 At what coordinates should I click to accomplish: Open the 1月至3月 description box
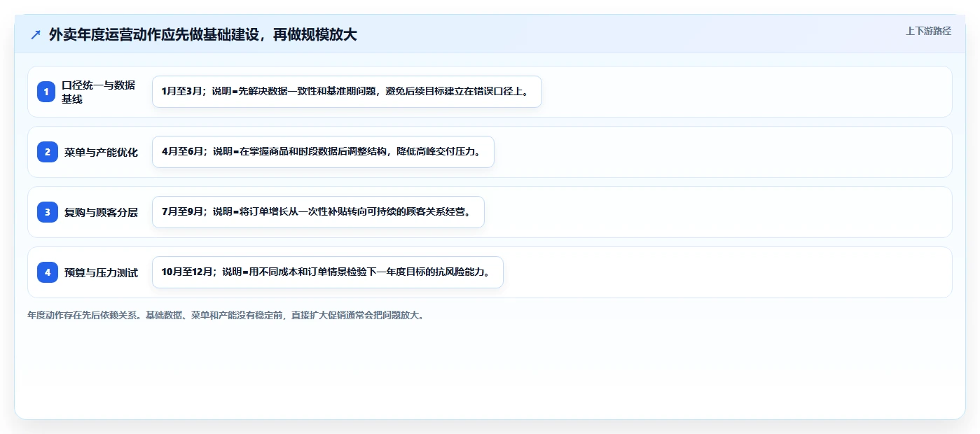347,92
